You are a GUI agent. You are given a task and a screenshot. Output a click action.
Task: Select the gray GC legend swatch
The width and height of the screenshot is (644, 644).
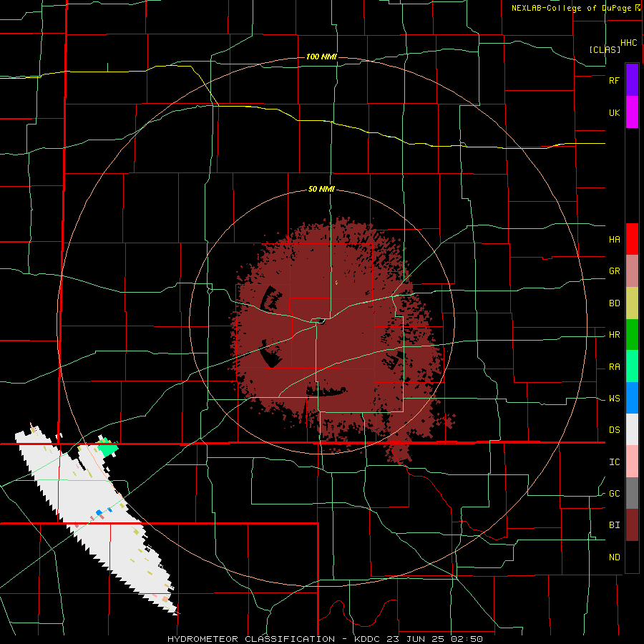pyautogui.click(x=632, y=493)
